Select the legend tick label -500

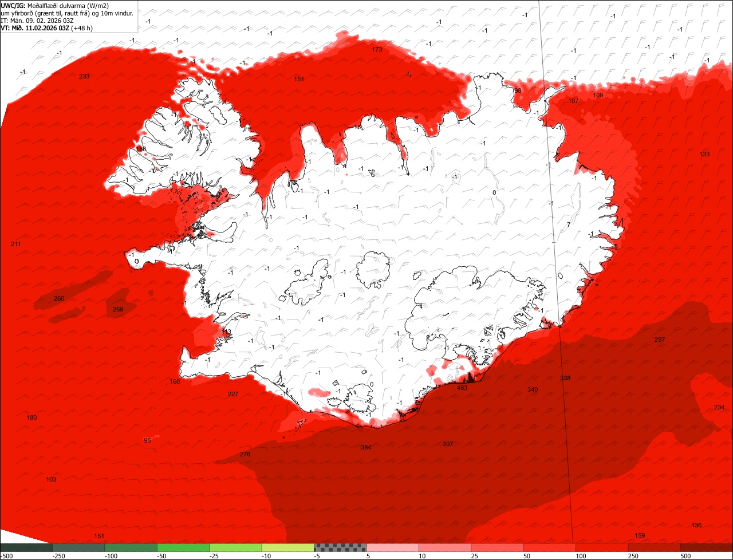click(6, 556)
